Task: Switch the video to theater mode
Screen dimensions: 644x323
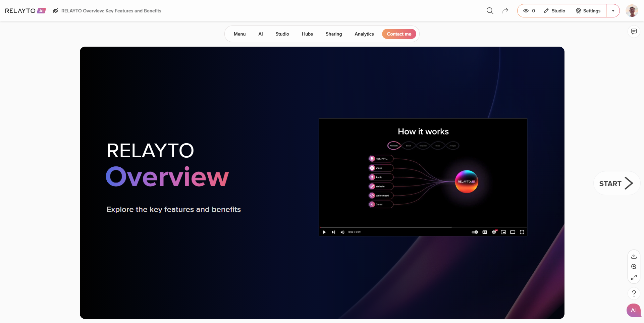Action: (x=513, y=232)
